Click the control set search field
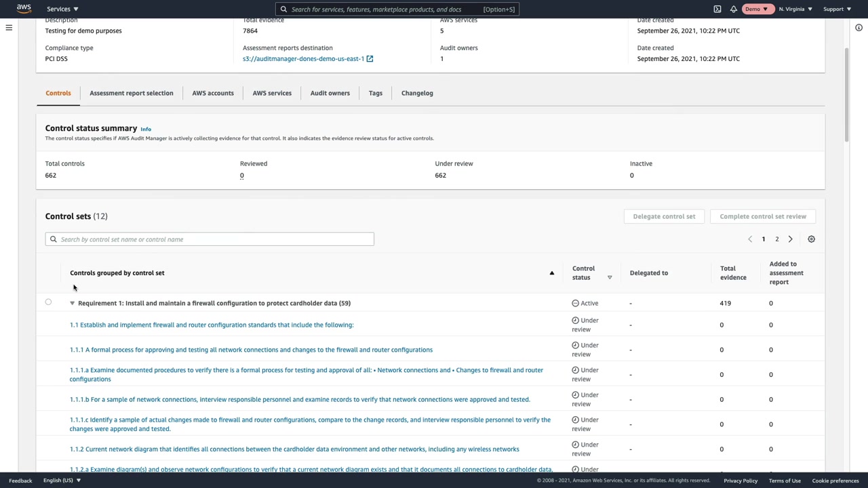 210,239
